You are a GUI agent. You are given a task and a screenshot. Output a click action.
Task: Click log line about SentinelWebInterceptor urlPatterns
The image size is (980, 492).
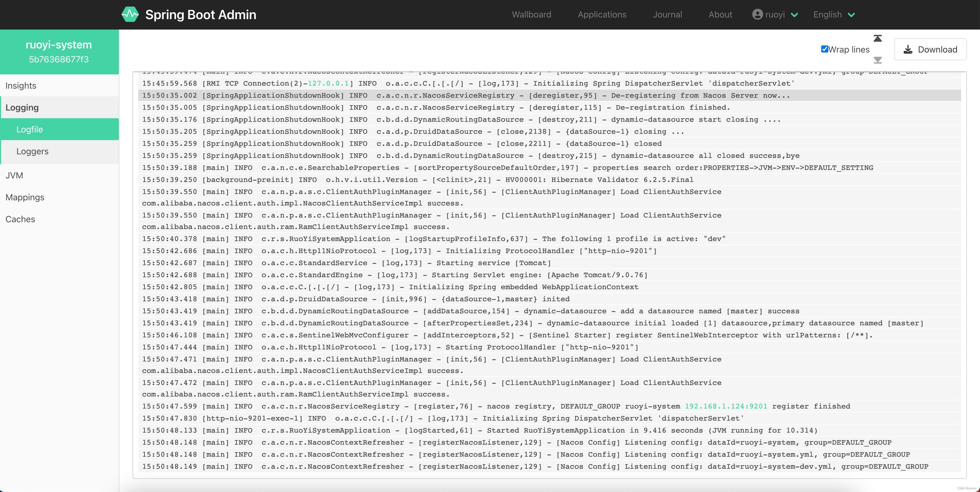coord(549,335)
